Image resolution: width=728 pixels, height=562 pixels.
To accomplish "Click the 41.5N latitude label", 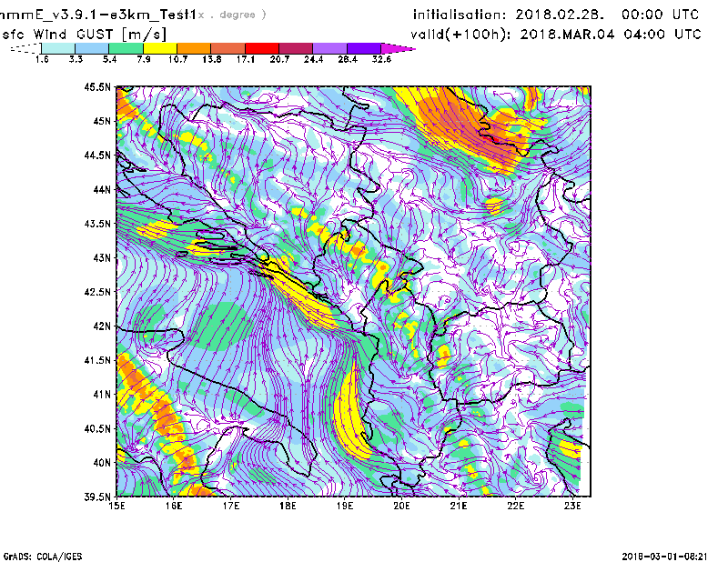I will [x=97, y=360].
